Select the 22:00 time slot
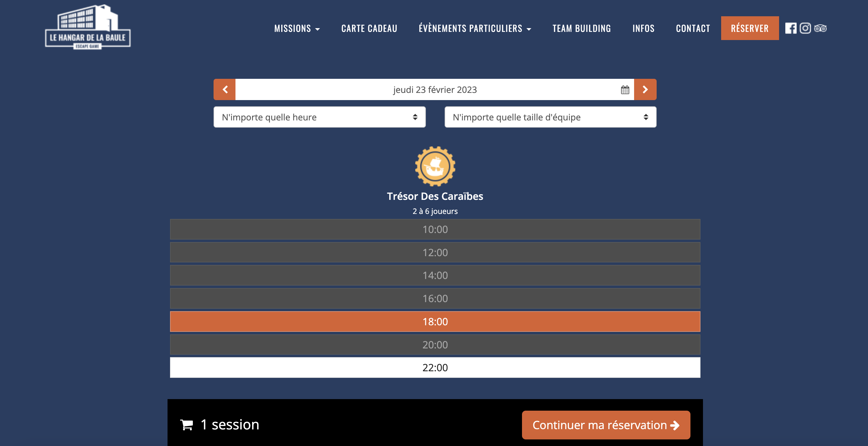Viewport: 868px width, 446px height. (x=435, y=367)
